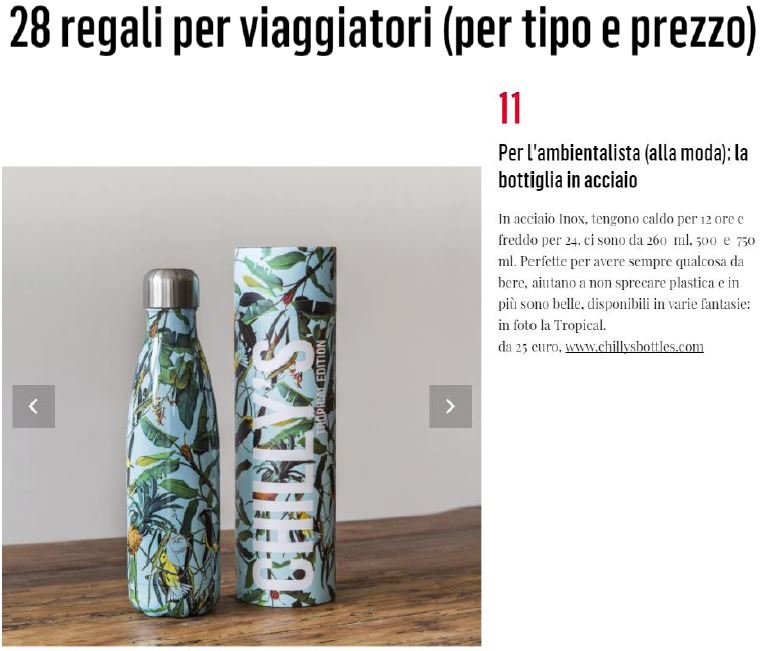Screen dimensions: 766x651
Task: Click the 'in foto la Tropical' sentence
Action: point(552,325)
